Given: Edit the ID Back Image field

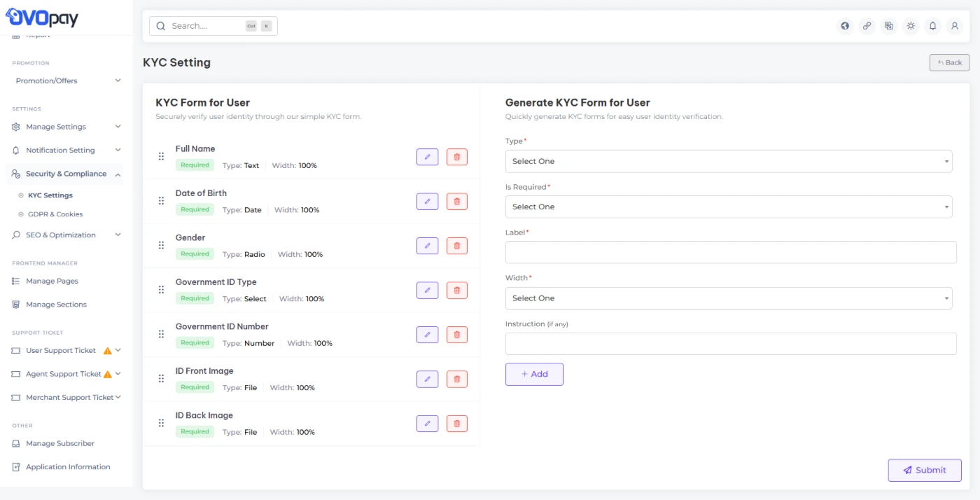Looking at the screenshot, I should point(427,424).
